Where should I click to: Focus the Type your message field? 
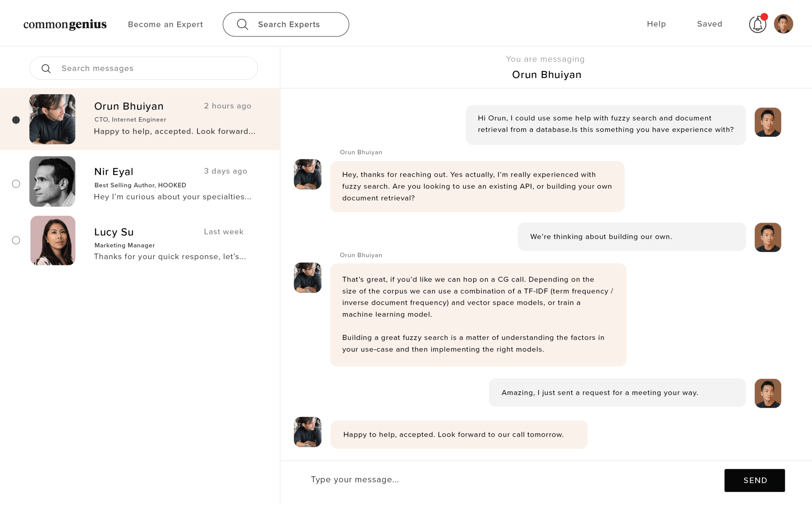click(502, 479)
